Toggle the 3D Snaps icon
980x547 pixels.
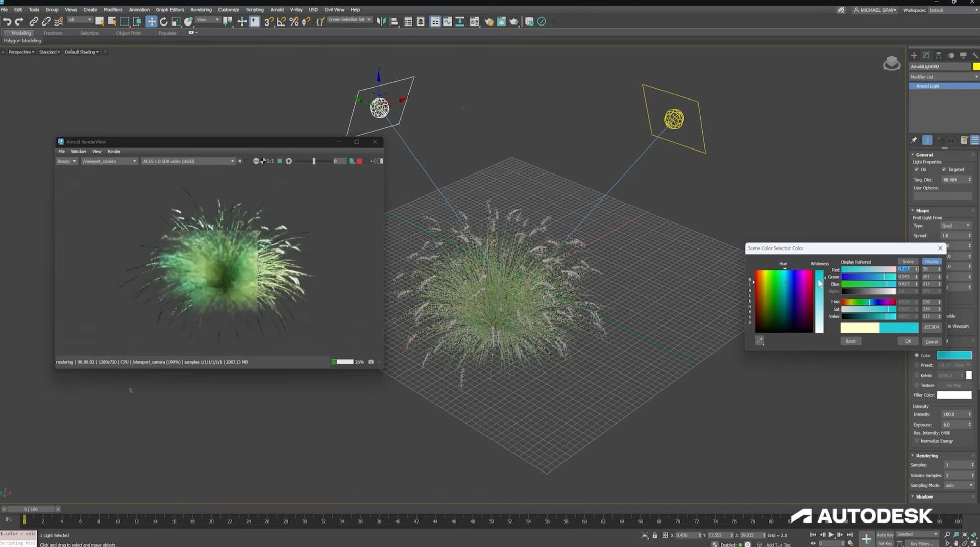pyautogui.click(x=268, y=21)
